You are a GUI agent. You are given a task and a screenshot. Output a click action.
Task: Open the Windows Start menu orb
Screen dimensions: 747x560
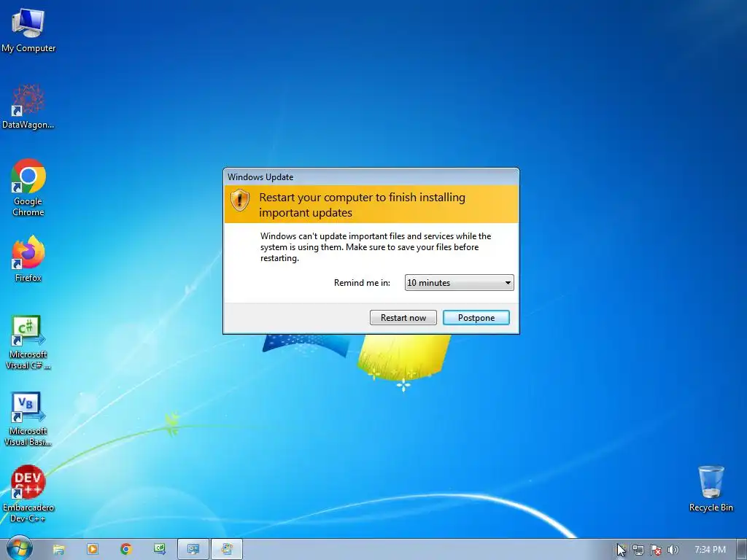(20, 549)
